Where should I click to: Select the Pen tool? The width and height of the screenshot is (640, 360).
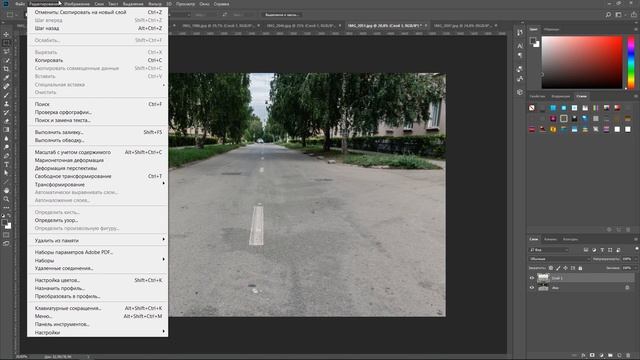point(6,156)
